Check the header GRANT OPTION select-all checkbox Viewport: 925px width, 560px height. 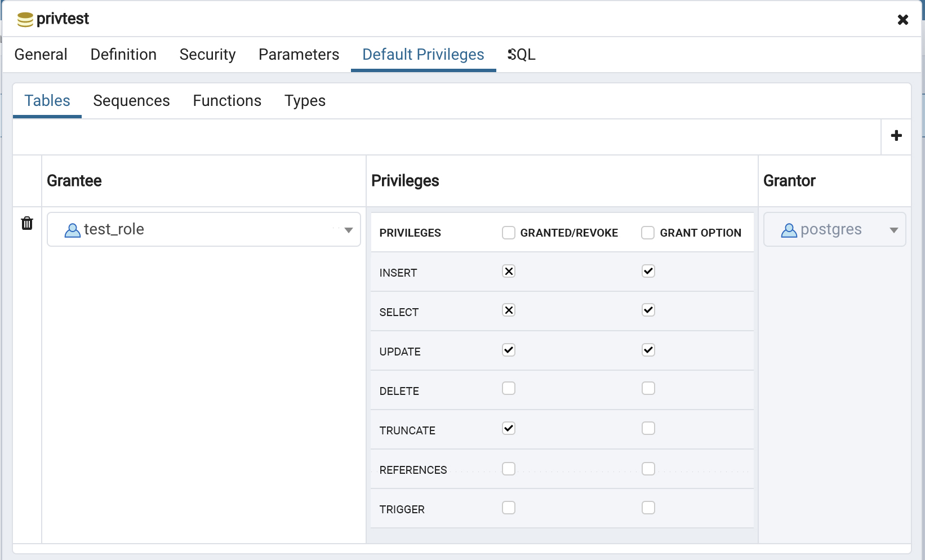coord(648,233)
